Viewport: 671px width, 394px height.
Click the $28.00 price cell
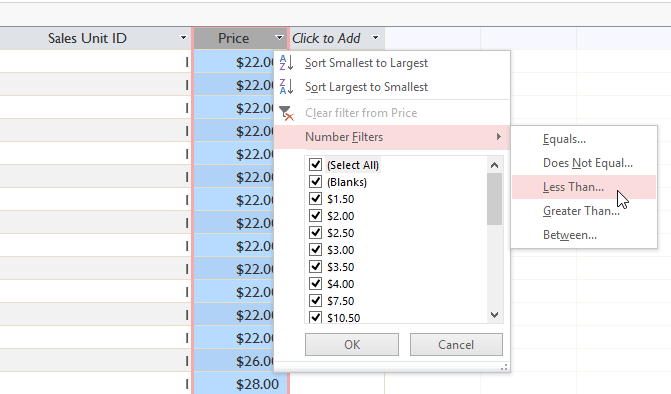point(241,384)
